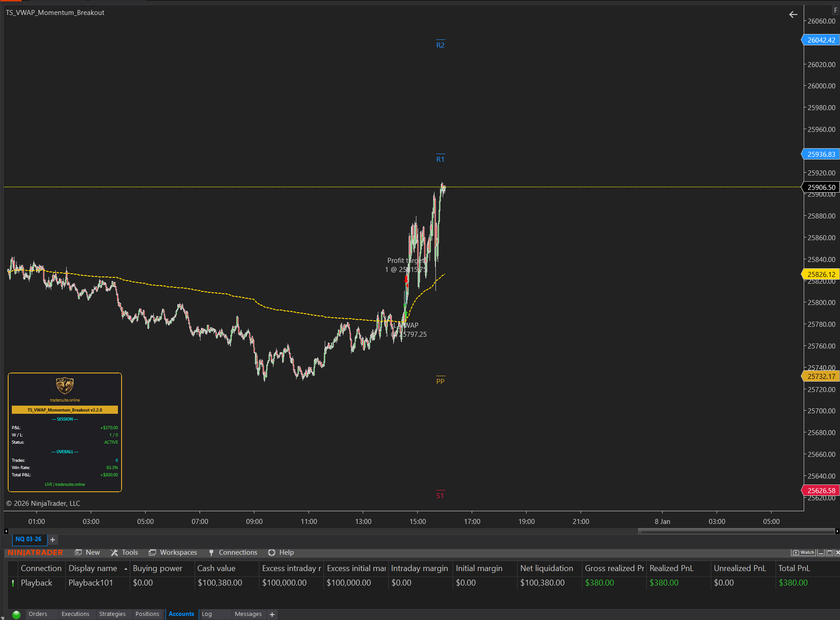Image resolution: width=840 pixels, height=620 pixels.
Task: Click the 25732.17 pivot price marker
Action: (821, 376)
